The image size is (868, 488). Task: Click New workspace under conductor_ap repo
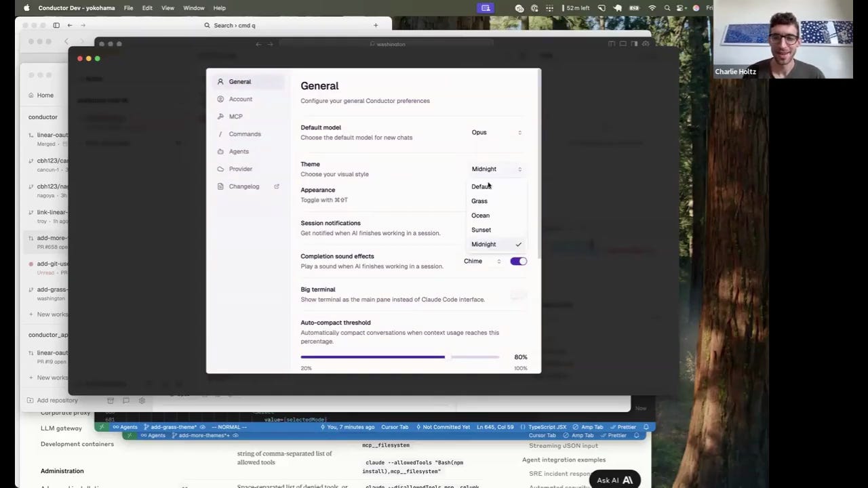pos(48,378)
